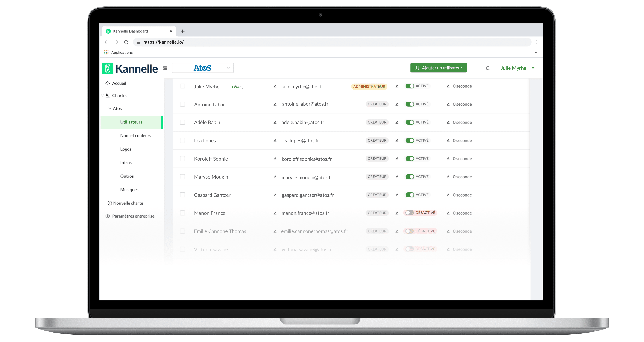Viewport: 644px width, 342px height.
Task: Click the Kannelle logo
Action: click(x=130, y=68)
